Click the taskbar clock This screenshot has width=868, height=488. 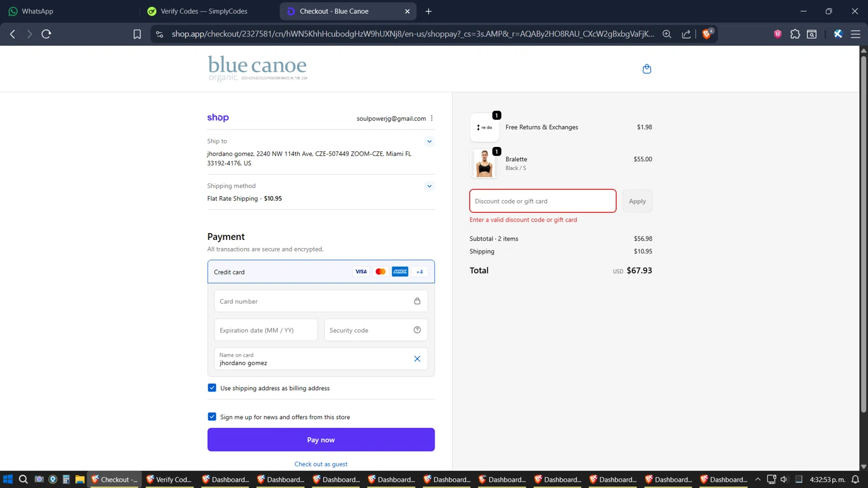pos(827,479)
